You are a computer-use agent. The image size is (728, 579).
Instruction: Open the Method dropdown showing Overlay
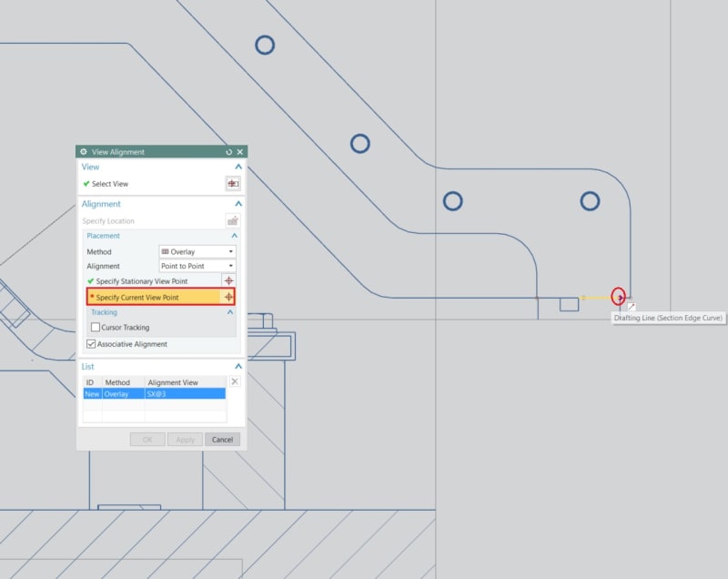(x=197, y=251)
